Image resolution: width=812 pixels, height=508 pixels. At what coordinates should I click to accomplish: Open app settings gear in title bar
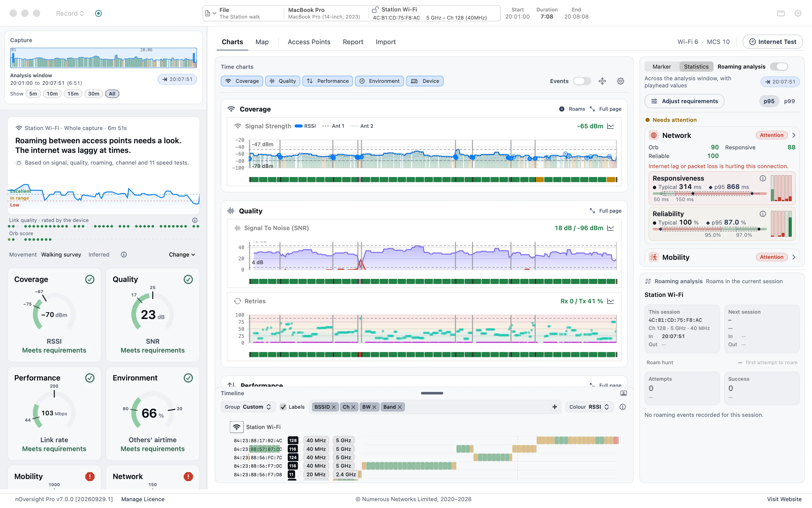(x=798, y=13)
